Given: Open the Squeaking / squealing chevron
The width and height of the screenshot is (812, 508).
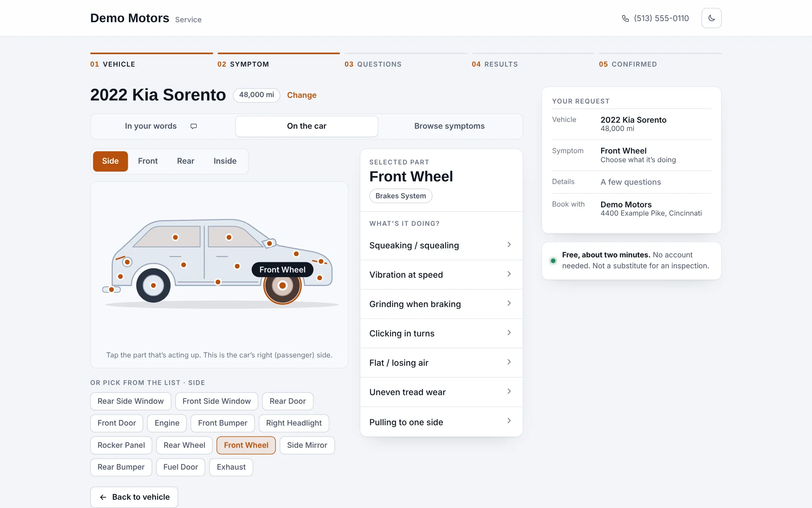Looking at the screenshot, I should click(x=509, y=245).
